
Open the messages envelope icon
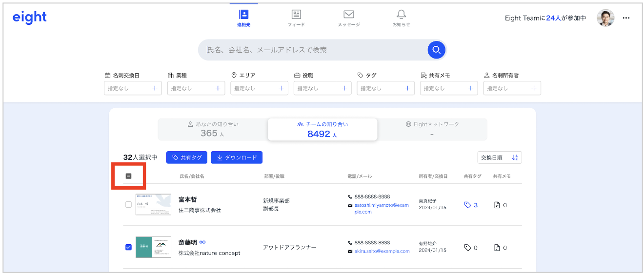click(348, 15)
